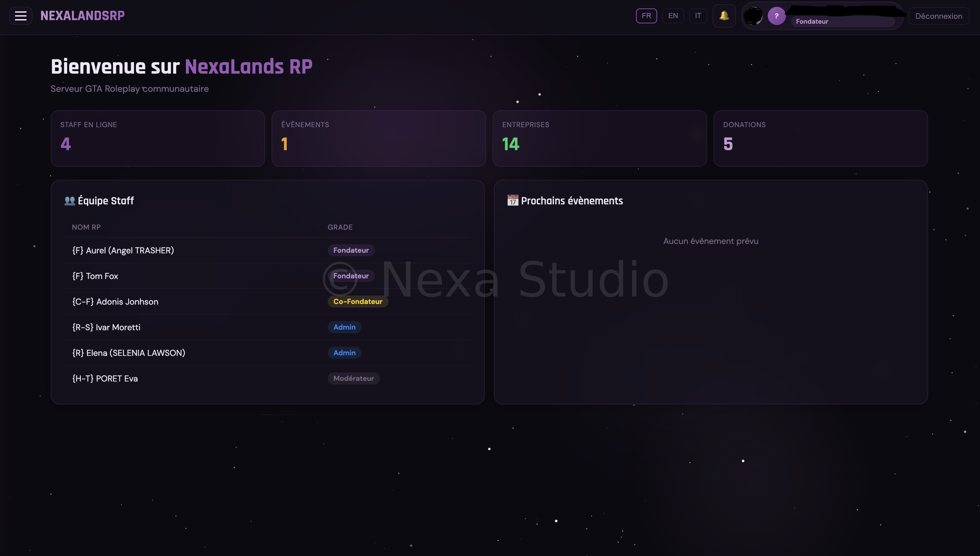Click the Bienvenue sur NexaLands RP title
The height and width of the screenshot is (556, 980).
coord(181,66)
